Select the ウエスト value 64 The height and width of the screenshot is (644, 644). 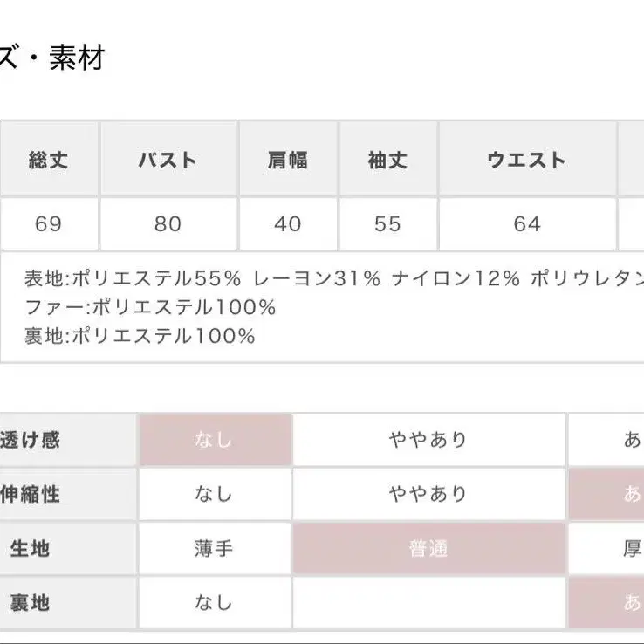[x=527, y=224]
